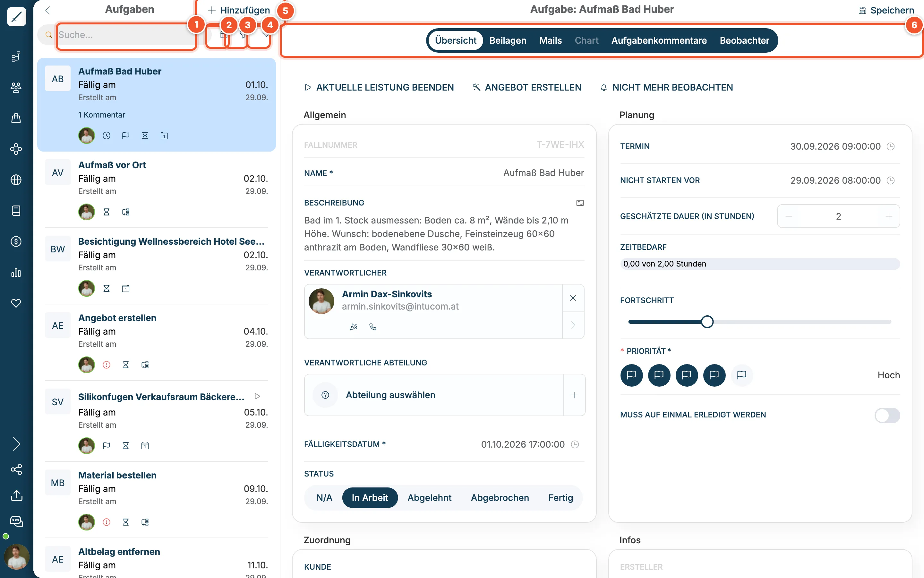Viewport: 924px width, 578px height.
Task: Set status to Abgelehnt
Action: (x=430, y=498)
